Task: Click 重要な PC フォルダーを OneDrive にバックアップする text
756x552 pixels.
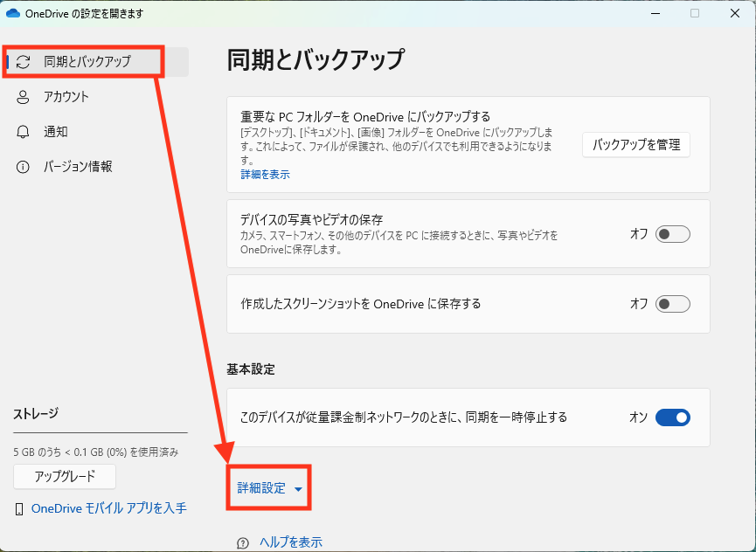Action: (x=365, y=116)
